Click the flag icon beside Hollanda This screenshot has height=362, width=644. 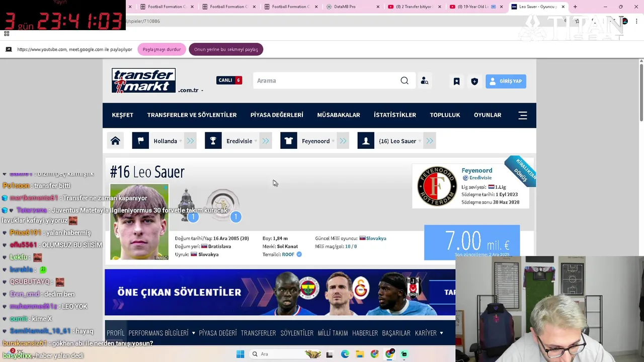point(140,141)
